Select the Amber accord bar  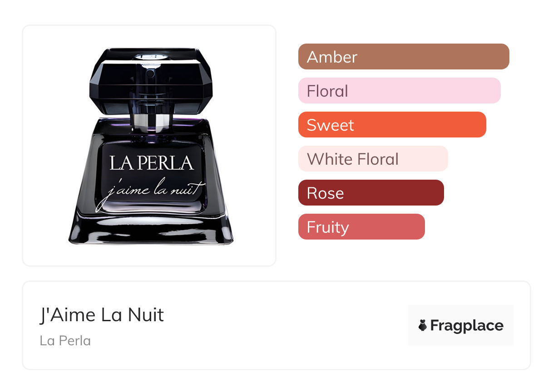pos(403,57)
